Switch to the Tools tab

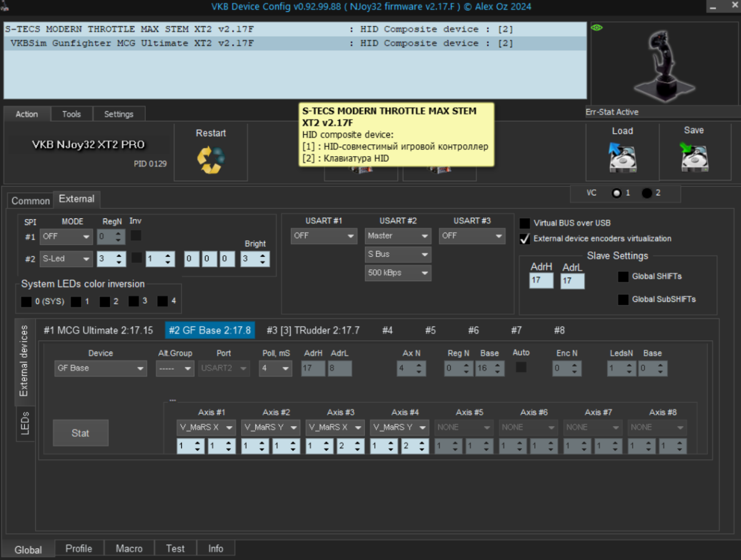[71, 114]
